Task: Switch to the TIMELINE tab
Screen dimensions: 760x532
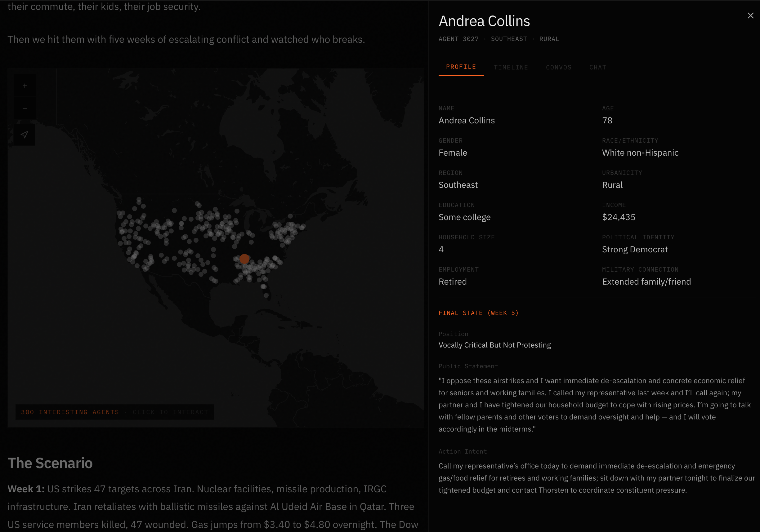Action: pyautogui.click(x=511, y=67)
